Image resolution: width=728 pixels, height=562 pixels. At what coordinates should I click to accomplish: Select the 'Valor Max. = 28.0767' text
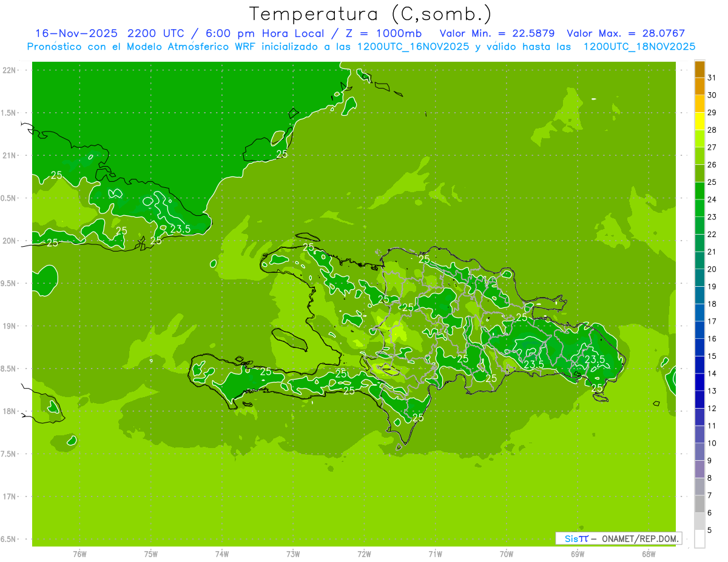(x=625, y=33)
